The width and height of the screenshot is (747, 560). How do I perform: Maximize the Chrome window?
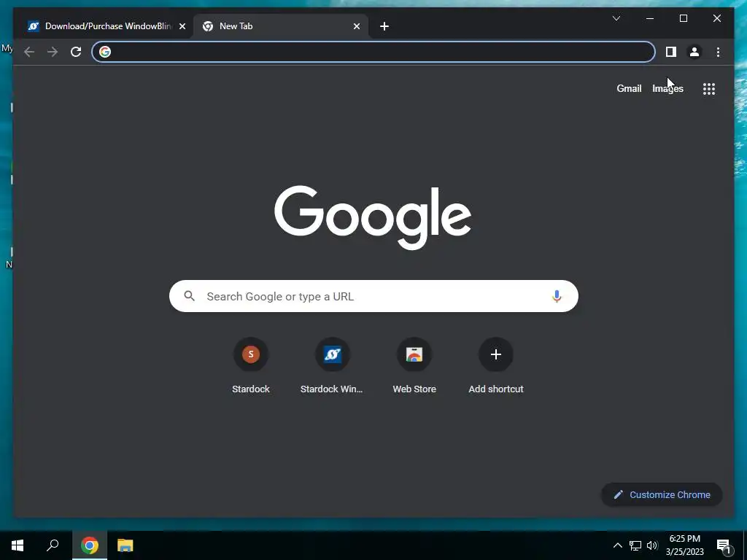click(x=683, y=18)
